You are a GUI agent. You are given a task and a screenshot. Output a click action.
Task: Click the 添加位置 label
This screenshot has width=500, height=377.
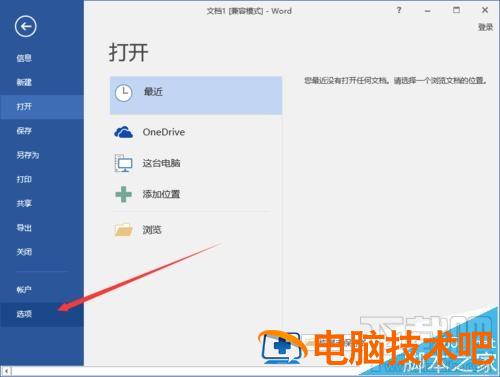click(161, 194)
